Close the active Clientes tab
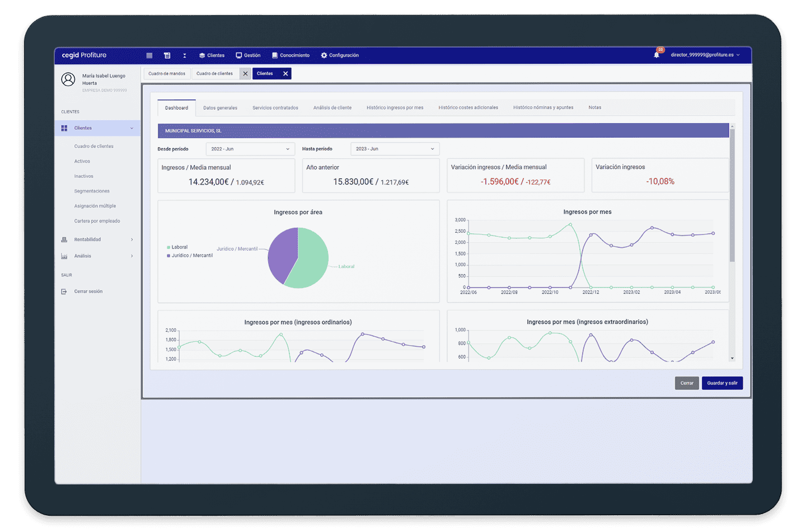This screenshot has height=532, width=806. (x=285, y=74)
